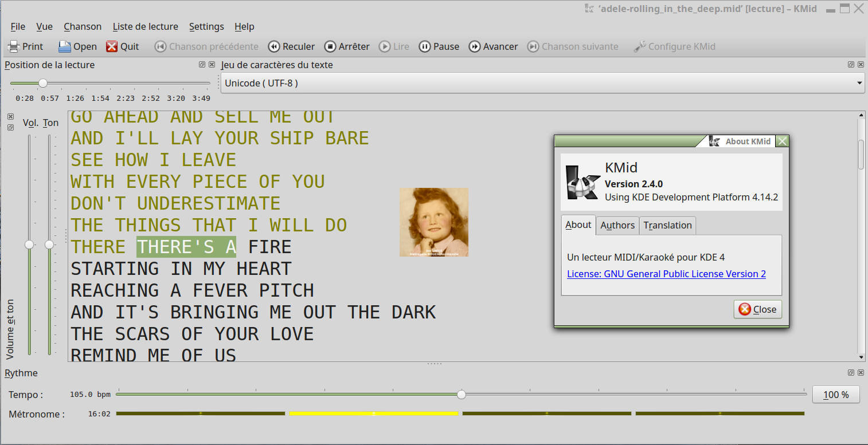Float the Position de la lecture panel
The height and width of the screenshot is (445, 868).
point(202,65)
